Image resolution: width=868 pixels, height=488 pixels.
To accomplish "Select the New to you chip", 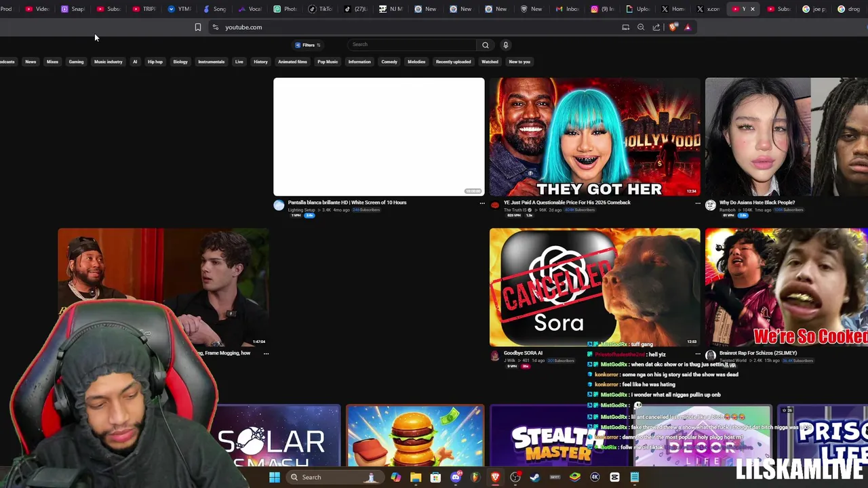I will (519, 62).
